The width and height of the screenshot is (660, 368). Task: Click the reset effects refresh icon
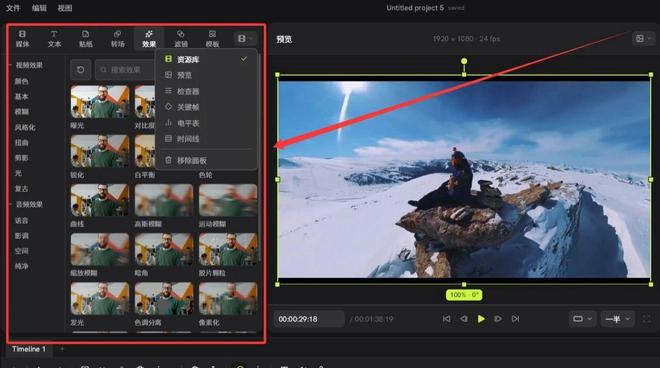pyautogui.click(x=80, y=70)
